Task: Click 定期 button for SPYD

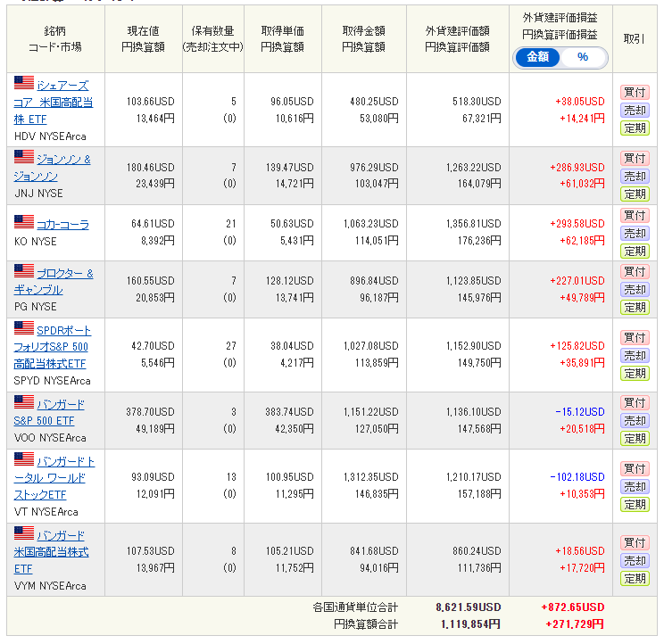Action: click(635, 373)
